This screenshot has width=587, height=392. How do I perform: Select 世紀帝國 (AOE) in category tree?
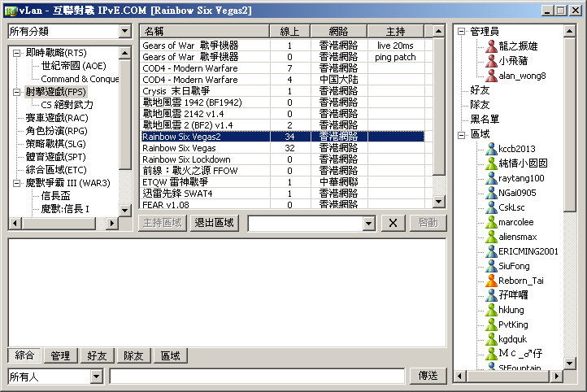tap(73, 66)
